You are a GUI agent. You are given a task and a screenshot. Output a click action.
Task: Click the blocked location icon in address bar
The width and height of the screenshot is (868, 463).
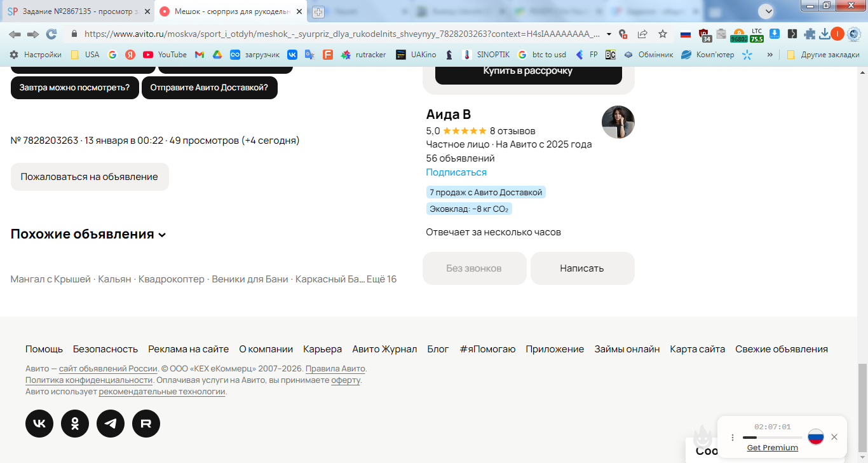[623, 34]
